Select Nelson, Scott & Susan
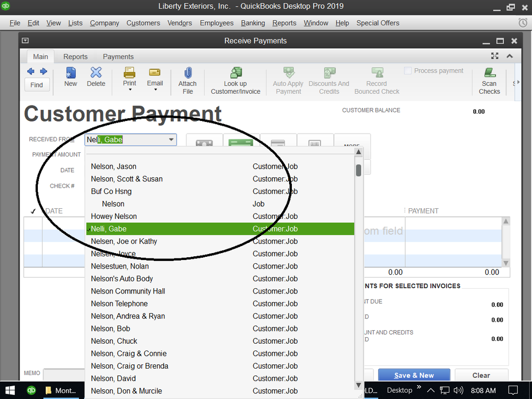532x399 pixels. pyautogui.click(x=220, y=179)
